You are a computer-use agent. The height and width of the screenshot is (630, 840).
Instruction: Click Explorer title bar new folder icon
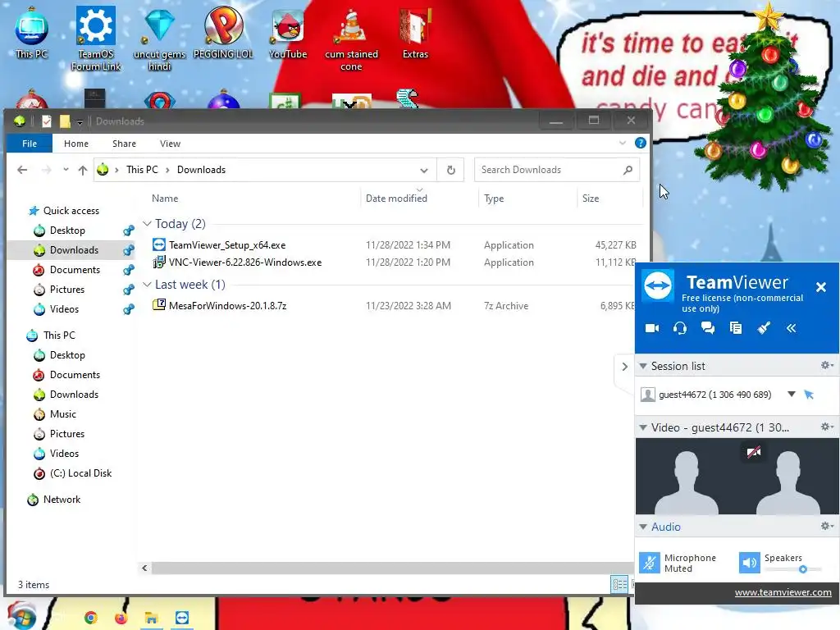coord(64,121)
